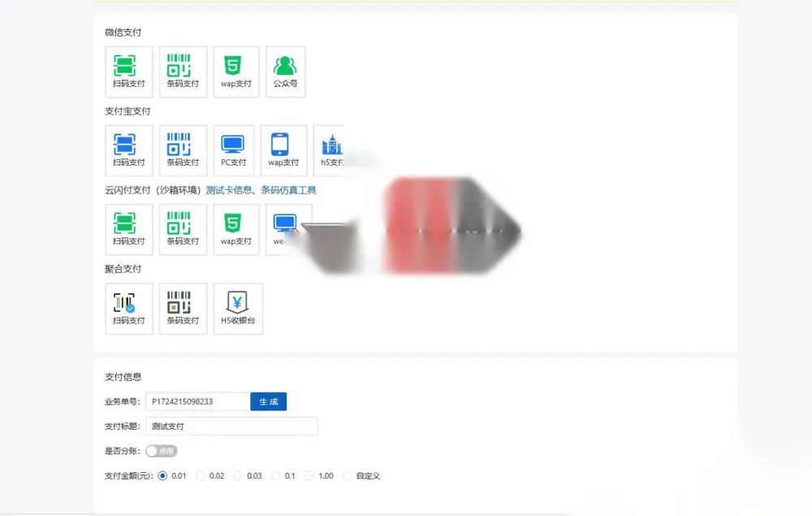Generate a new order number with 生成
The image size is (812, 516).
point(268,401)
